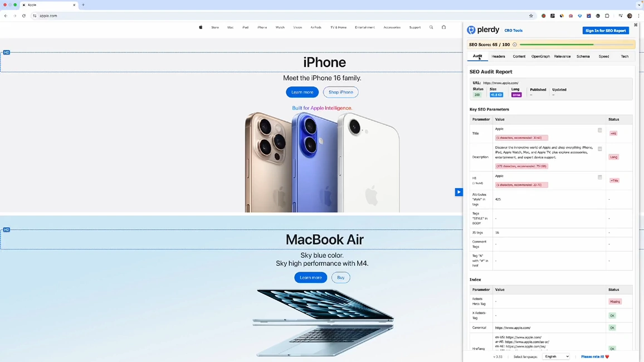644x362 pixels.
Task: Open Apple's search icon
Action: click(x=431, y=27)
